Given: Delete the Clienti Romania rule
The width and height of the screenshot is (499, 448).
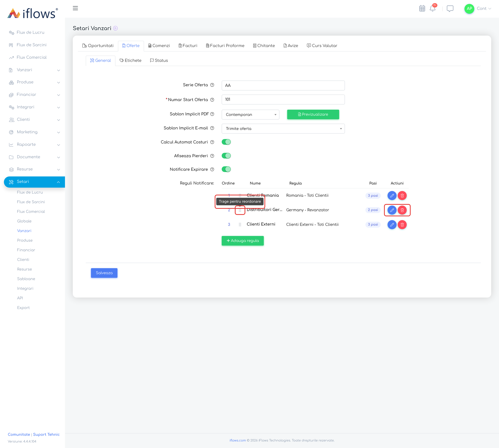Looking at the screenshot, I should click(402, 195).
